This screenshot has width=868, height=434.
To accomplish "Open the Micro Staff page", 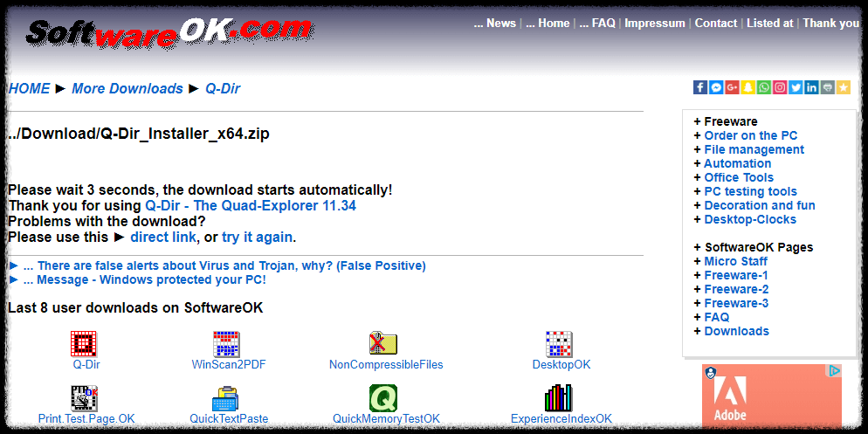I will point(735,261).
